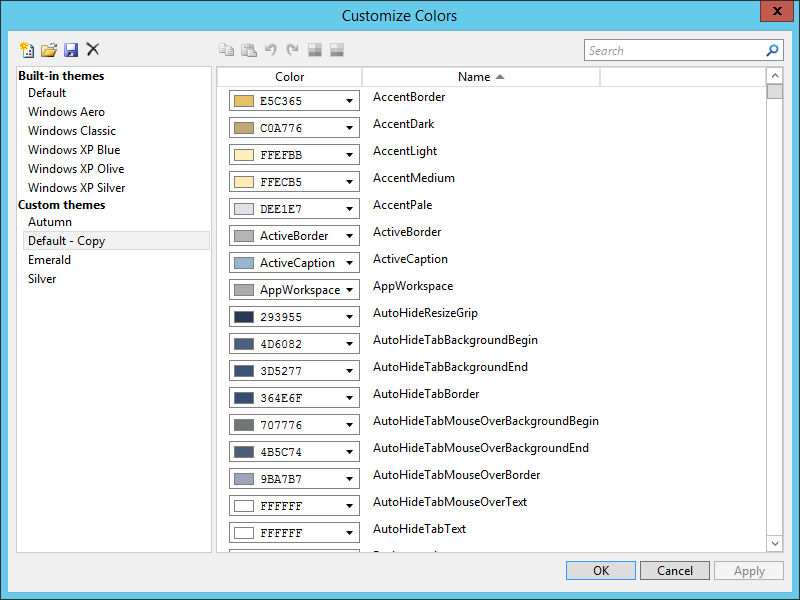The width and height of the screenshot is (800, 600).
Task: Save the current theme
Action: 70,49
